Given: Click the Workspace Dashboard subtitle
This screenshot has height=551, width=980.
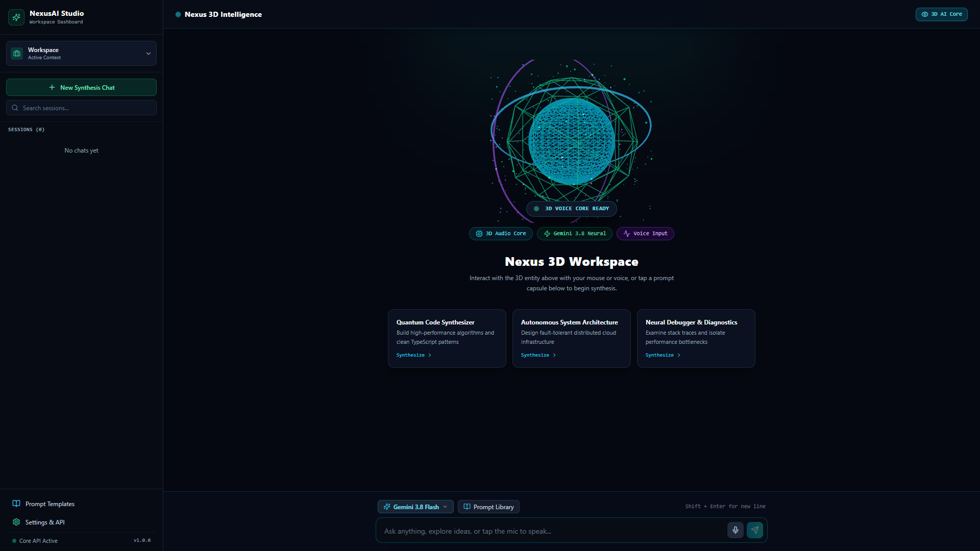Looking at the screenshot, I should tap(56, 22).
